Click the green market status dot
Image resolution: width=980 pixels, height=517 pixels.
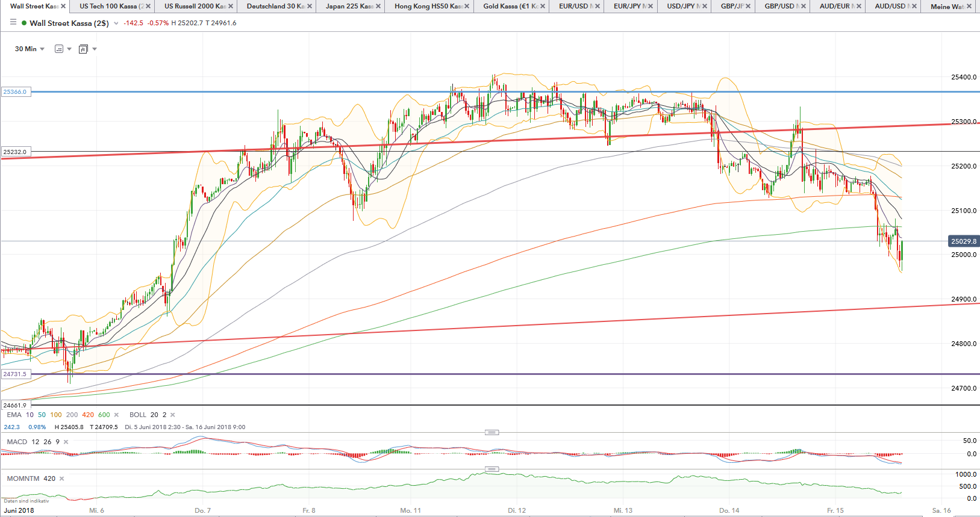pos(23,23)
